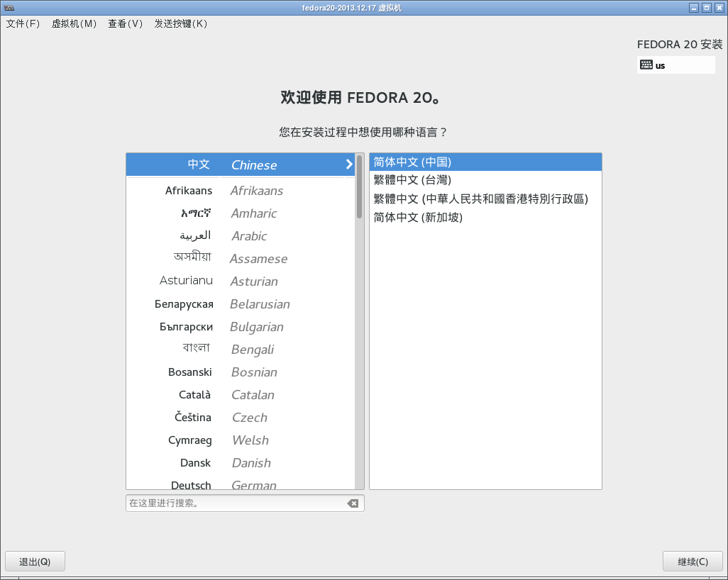Focus the language search input field
The image size is (728, 580).
[x=245, y=503]
